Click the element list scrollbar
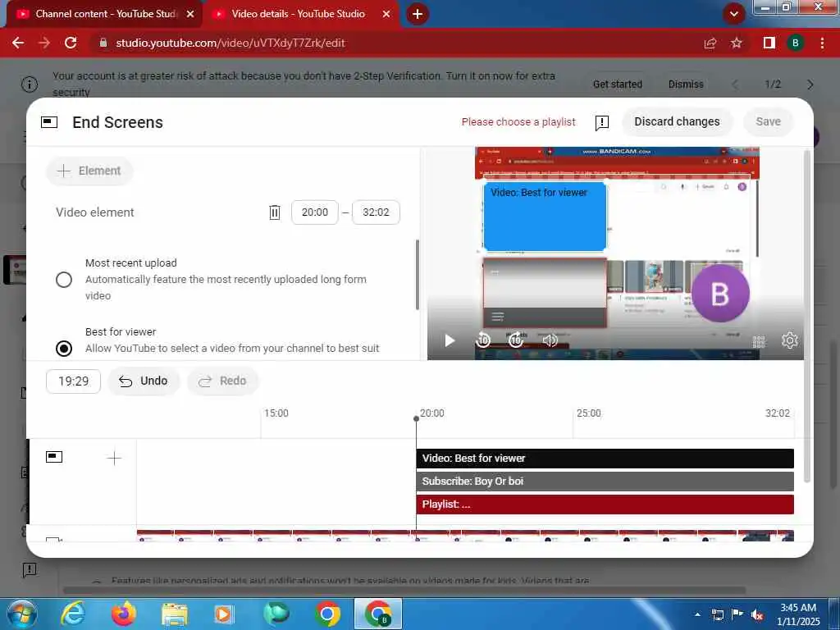 click(x=418, y=275)
